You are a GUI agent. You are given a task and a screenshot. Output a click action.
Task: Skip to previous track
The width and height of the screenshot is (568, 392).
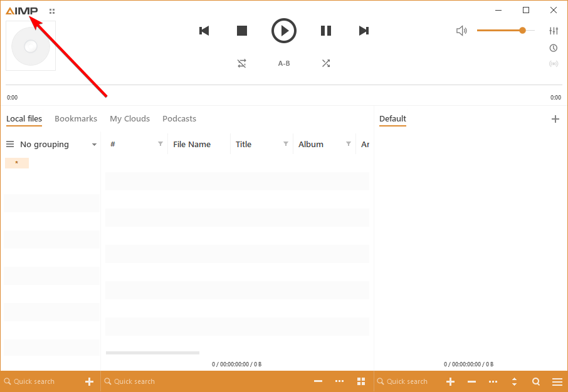[204, 31]
